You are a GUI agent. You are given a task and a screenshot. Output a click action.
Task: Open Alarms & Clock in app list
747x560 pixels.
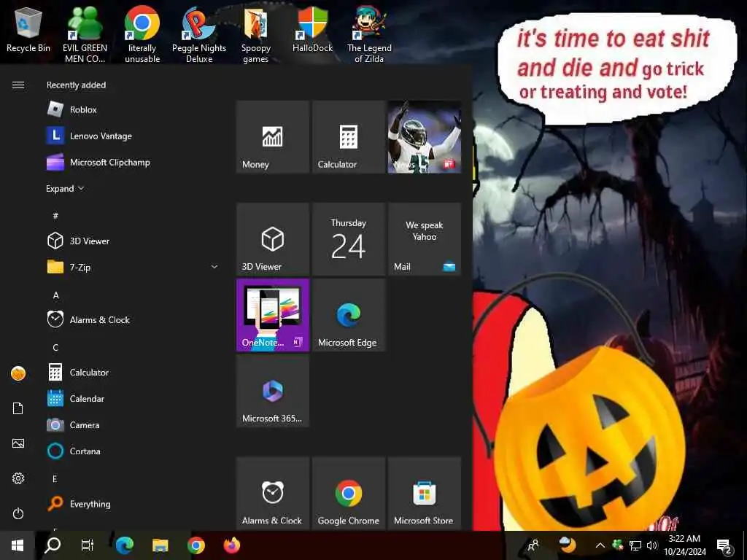132,319
